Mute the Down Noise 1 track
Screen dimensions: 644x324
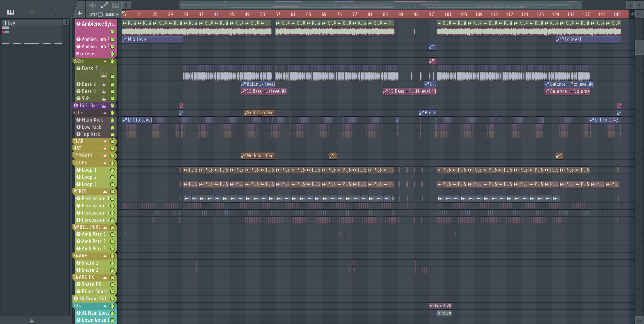112,320
